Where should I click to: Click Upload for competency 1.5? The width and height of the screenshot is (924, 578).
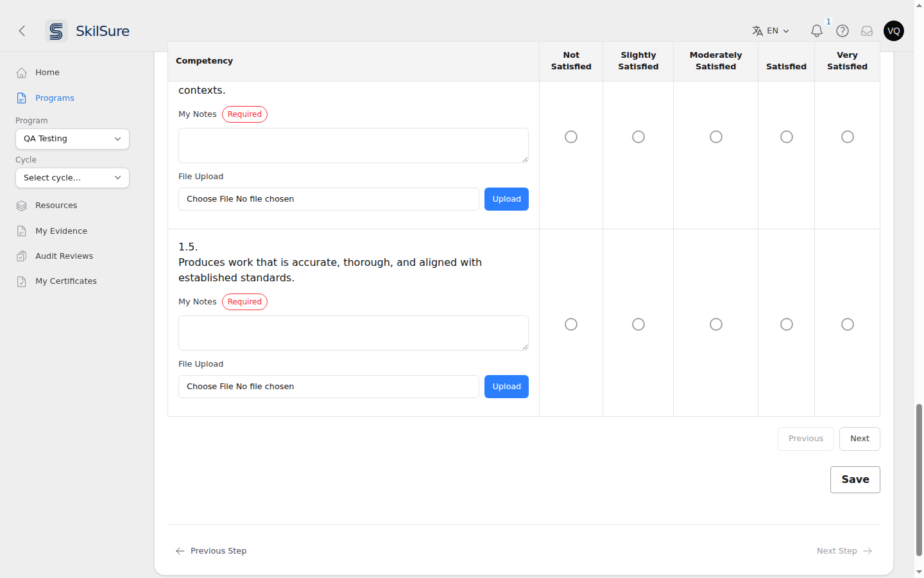(507, 387)
